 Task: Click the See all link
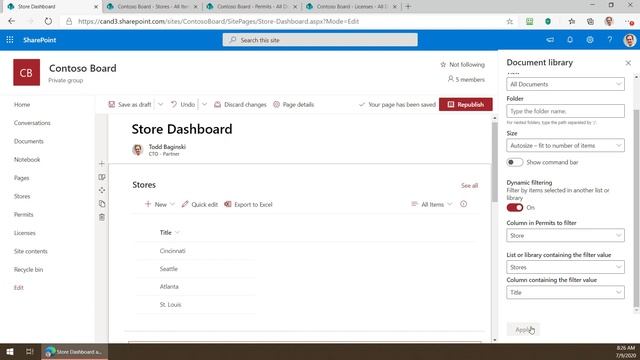pos(469,185)
